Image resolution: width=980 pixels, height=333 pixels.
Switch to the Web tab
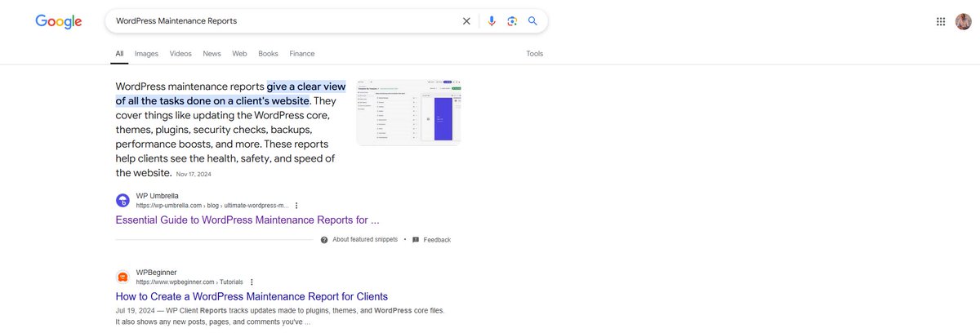[x=239, y=54]
